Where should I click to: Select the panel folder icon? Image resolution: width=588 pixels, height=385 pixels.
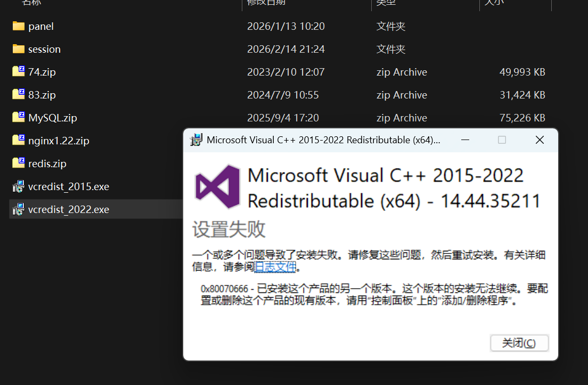click(18, 26)
